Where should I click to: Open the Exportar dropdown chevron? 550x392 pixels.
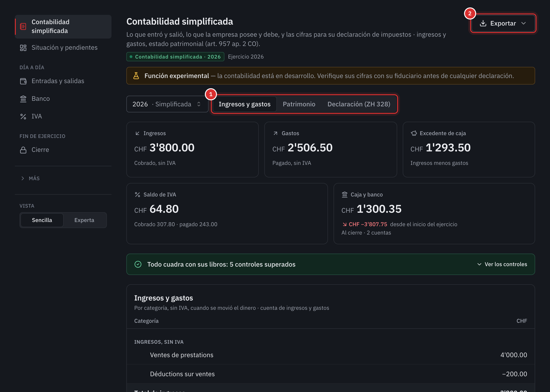click(523, 23)
